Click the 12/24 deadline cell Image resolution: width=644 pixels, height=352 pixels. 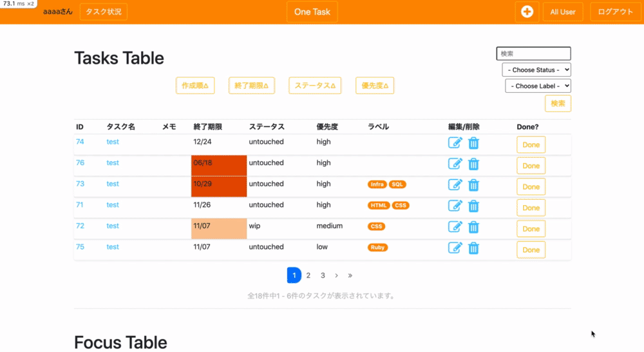pyautogui.click(x=219, y=145)
